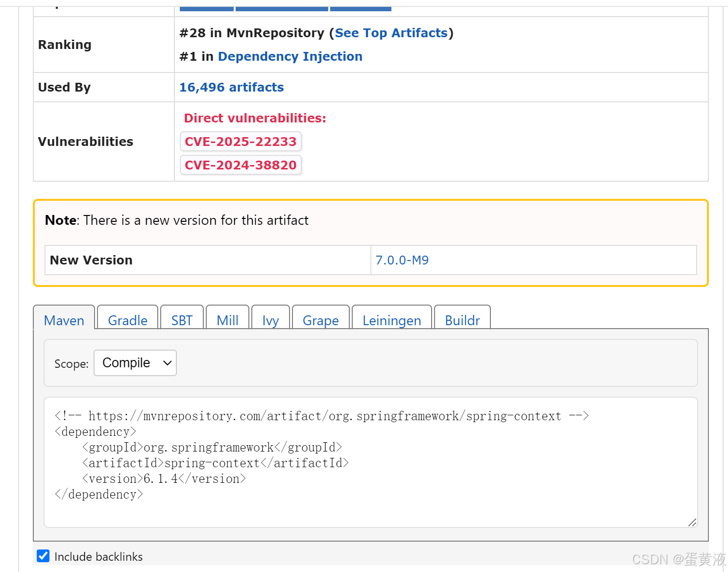The height and width of the screenshot is (572, 728).
Task: Open the Scope Compile dropdown
Action: point(135,363)
